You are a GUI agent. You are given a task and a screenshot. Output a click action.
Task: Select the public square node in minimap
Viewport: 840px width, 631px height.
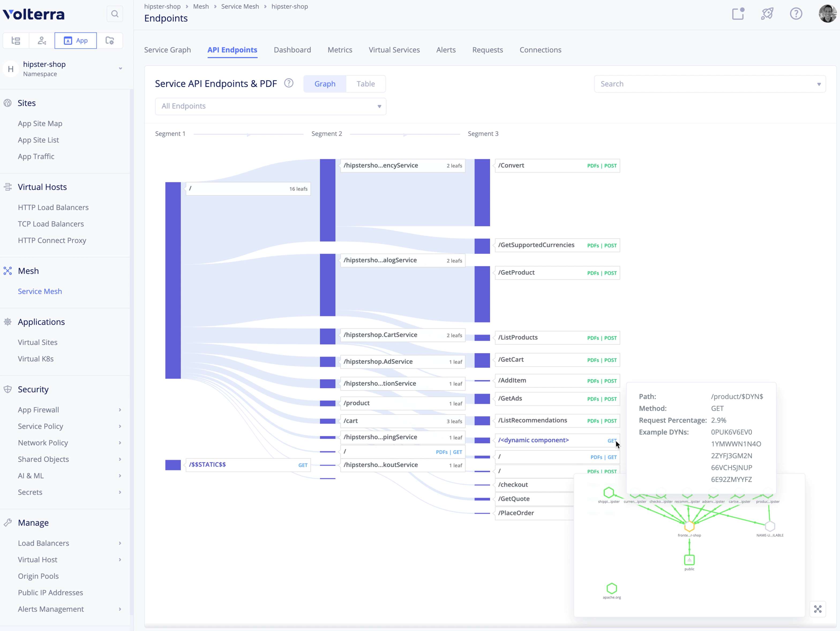click(x=689, y=560)
